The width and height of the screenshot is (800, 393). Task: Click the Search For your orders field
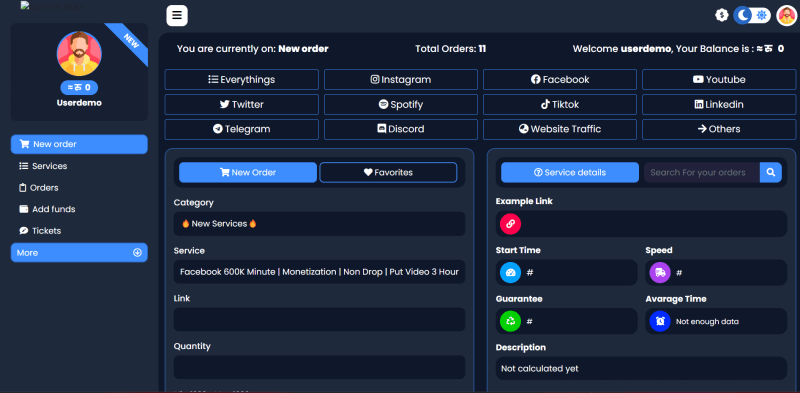[x=702, y=173]
